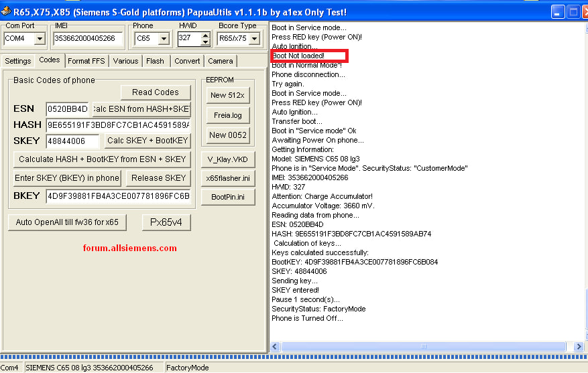Click the Read Codes button
The width and height of the screenshot is (588, 373).
[x=156, y=92]
